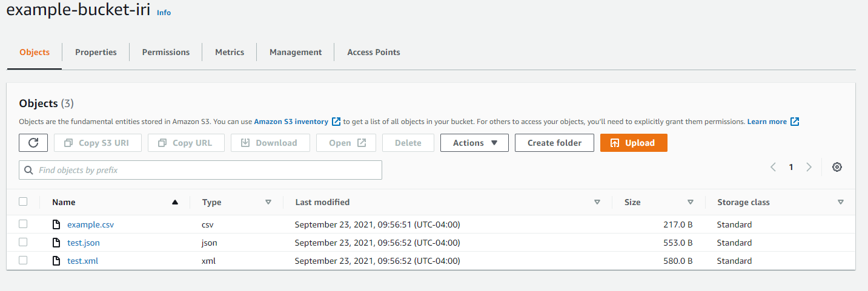Click Standard storage class for test.xml

point(734,261)
